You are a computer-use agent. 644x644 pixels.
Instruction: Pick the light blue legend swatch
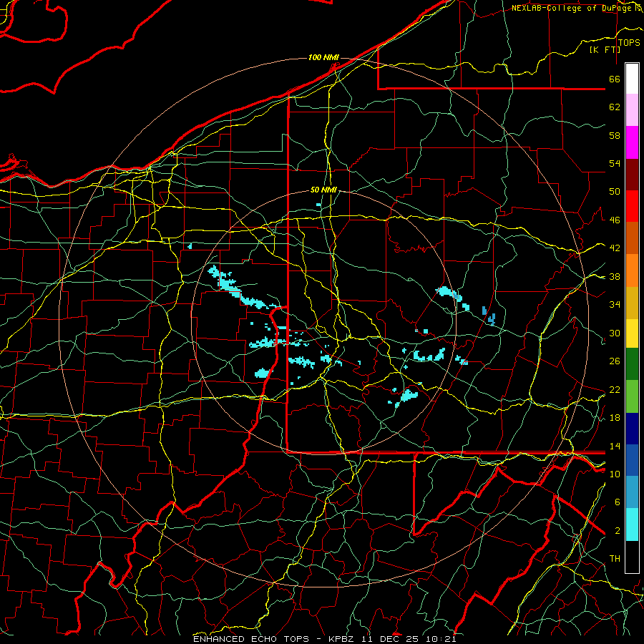point(632,492)
